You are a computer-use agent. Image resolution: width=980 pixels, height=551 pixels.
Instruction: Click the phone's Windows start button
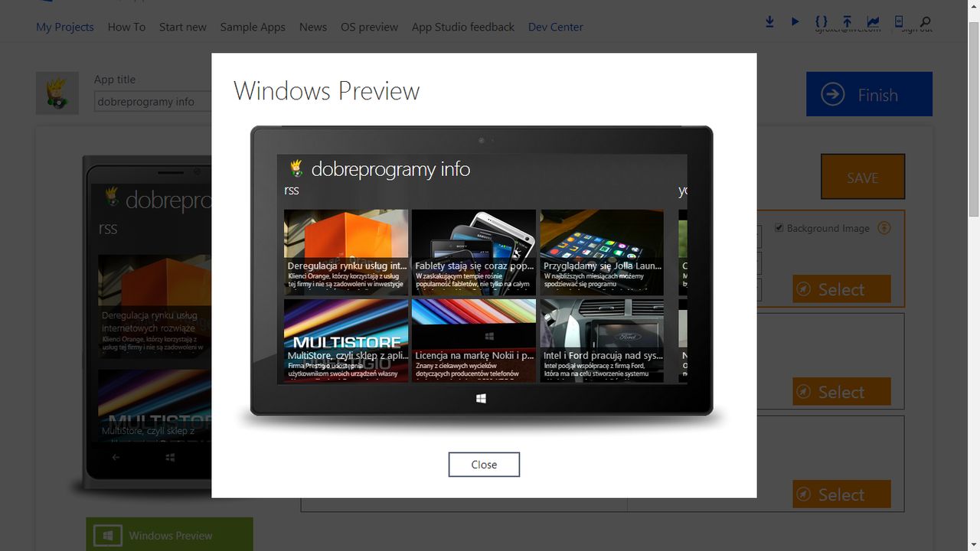[170, 457]
